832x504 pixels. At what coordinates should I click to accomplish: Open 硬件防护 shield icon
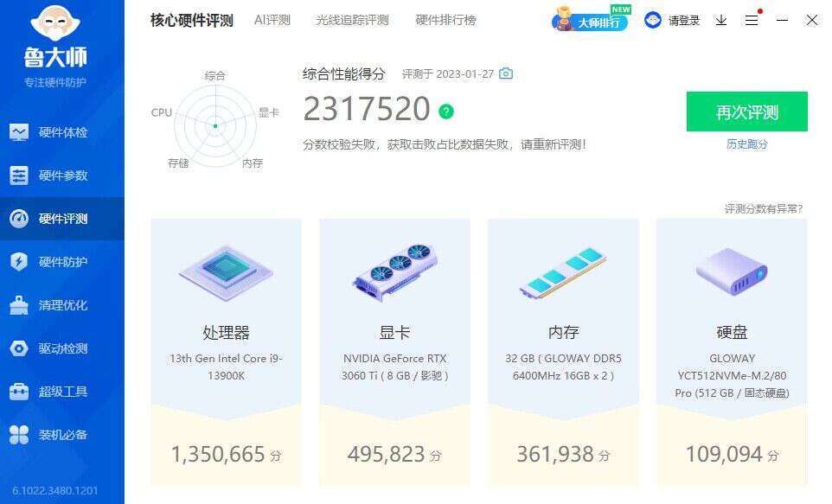[19, 262]
